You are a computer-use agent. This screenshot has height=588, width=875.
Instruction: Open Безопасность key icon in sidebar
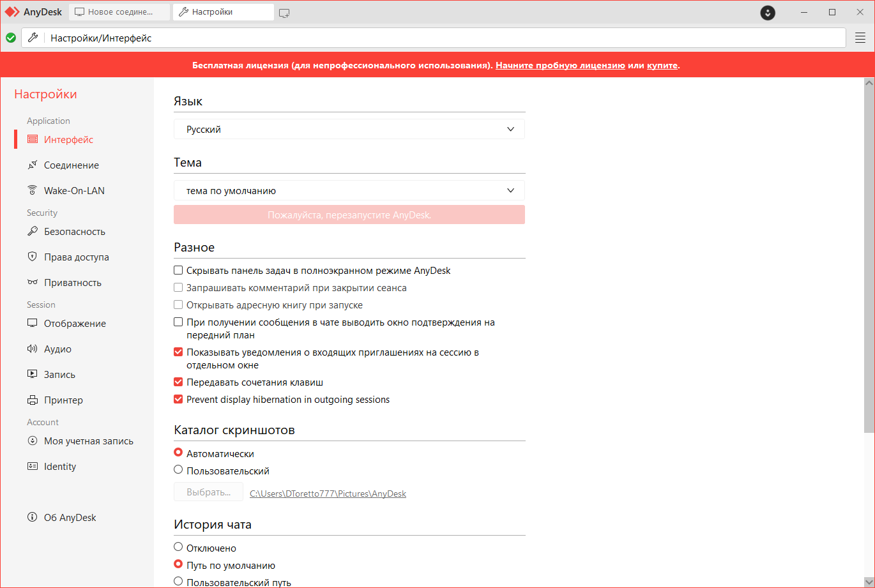pyautogui.click(x=33, y=231)
